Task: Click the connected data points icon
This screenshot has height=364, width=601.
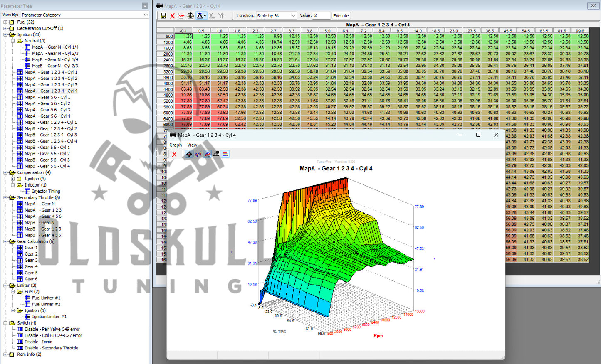Action: pos(198,154)
